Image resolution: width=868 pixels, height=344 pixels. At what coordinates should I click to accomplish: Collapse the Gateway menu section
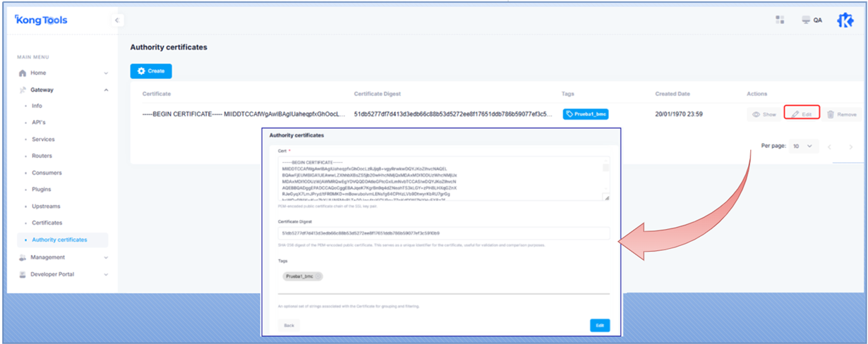click(106, 90)
